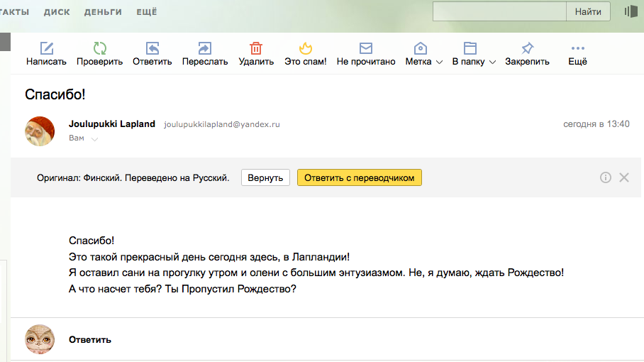Open the Диск top menu item
Viewport: 644px width, 362px height.
[57, 12]
